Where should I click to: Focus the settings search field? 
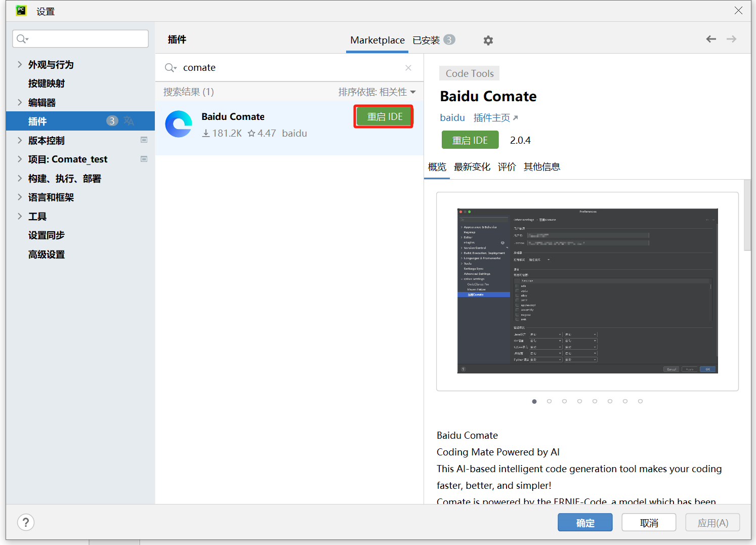(x=80, y=39)
